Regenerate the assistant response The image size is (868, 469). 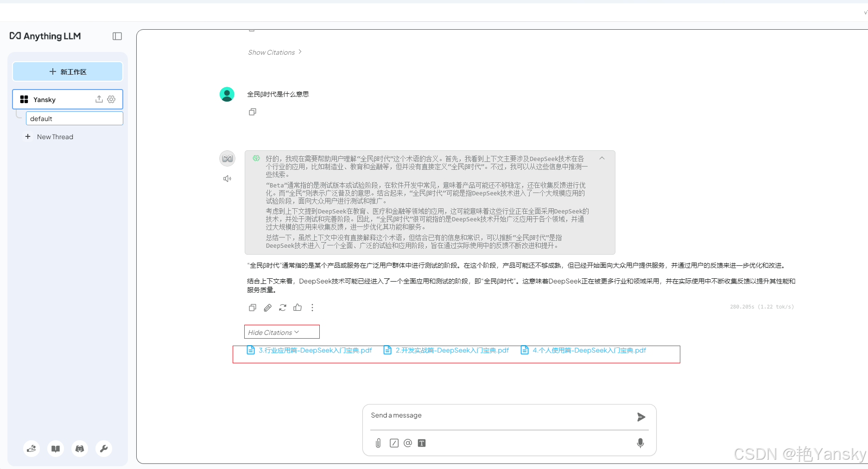point(283,308)
